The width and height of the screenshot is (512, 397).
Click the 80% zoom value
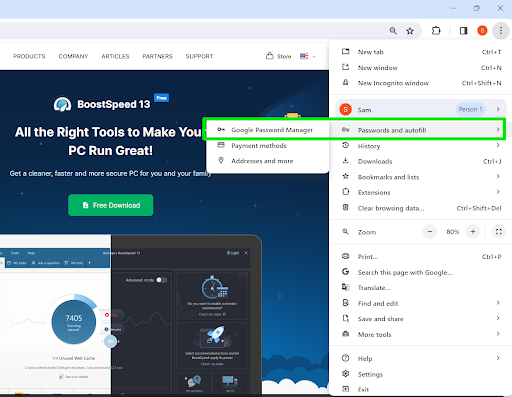coord(452,232)
